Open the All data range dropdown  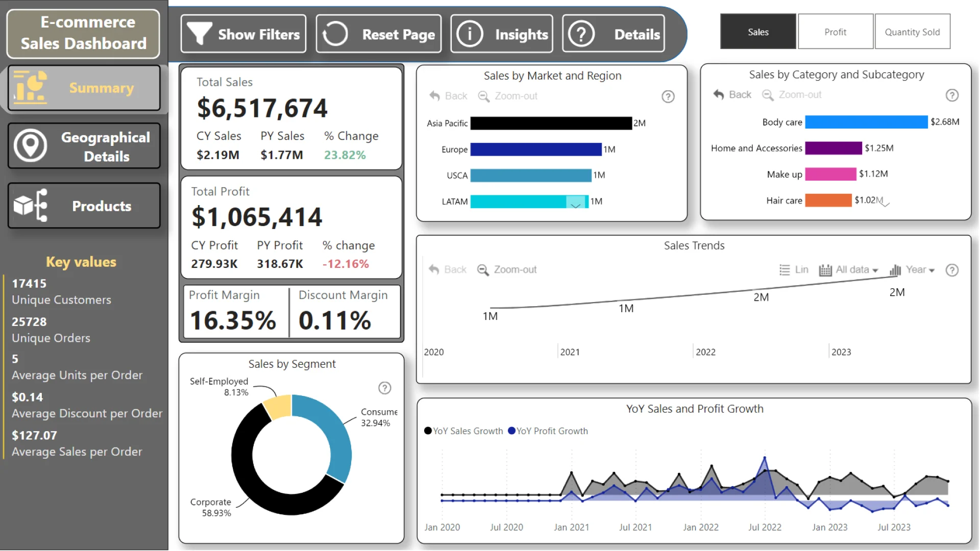pos(848,270)
